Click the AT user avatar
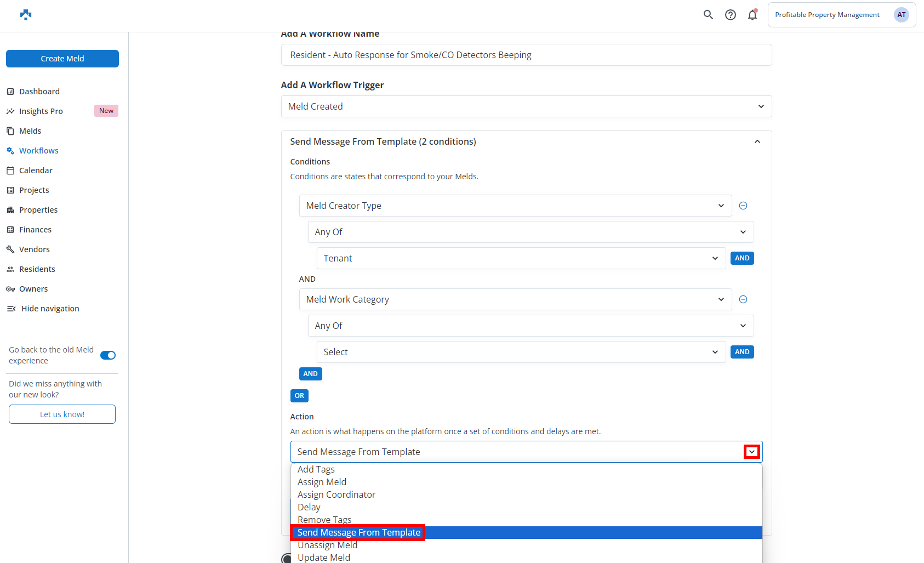924x563 pixels. coord(901,15)
